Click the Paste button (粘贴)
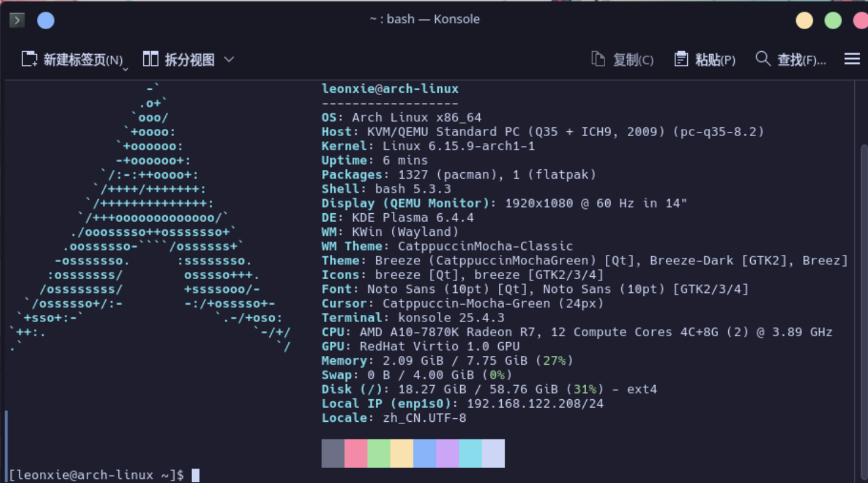Image resolution: width=868 pixels, height=483 pixels. click(705, 59)
